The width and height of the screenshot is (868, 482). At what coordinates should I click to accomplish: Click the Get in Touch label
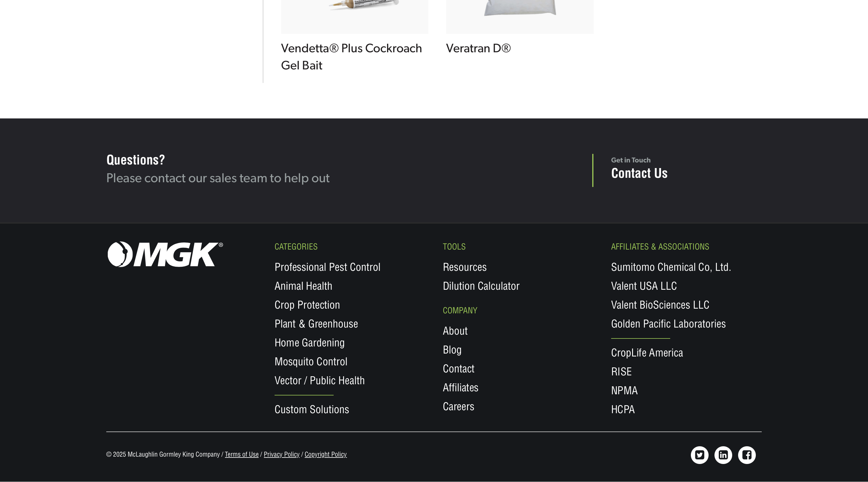(x=631, y=160)
